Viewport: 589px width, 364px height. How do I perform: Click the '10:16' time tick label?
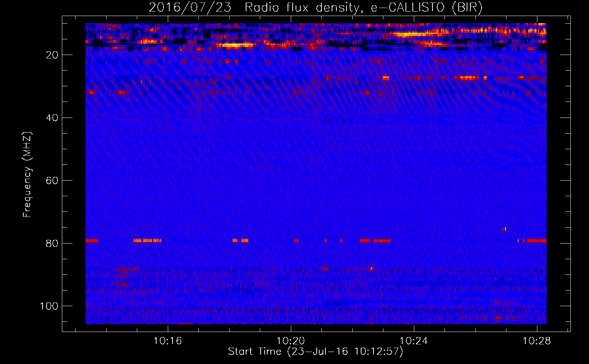[x=167, y=341]
